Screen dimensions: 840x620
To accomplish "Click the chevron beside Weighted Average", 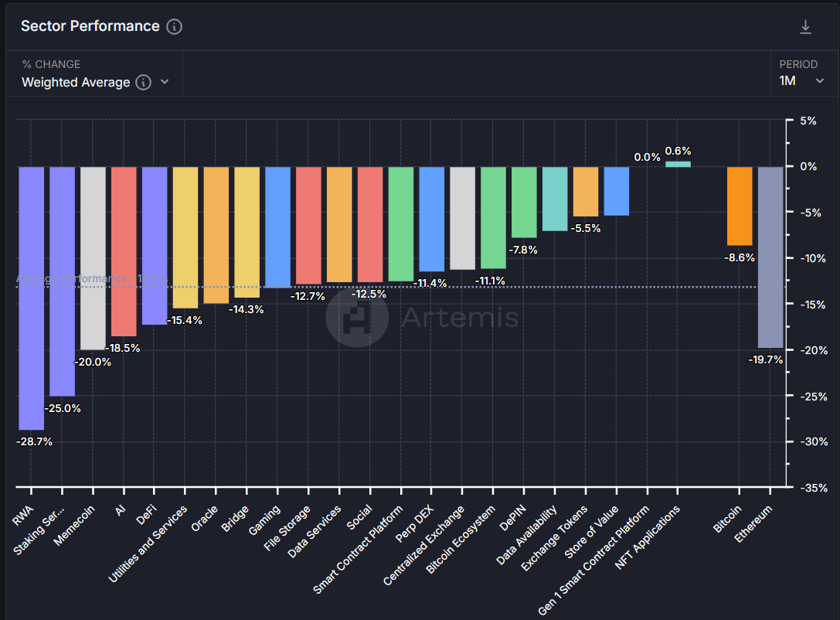I will coord(165,82).
